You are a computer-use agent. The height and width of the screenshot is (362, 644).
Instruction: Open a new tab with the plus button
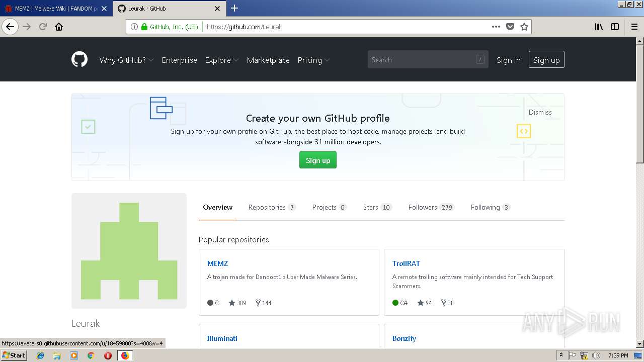pos(234,8)
